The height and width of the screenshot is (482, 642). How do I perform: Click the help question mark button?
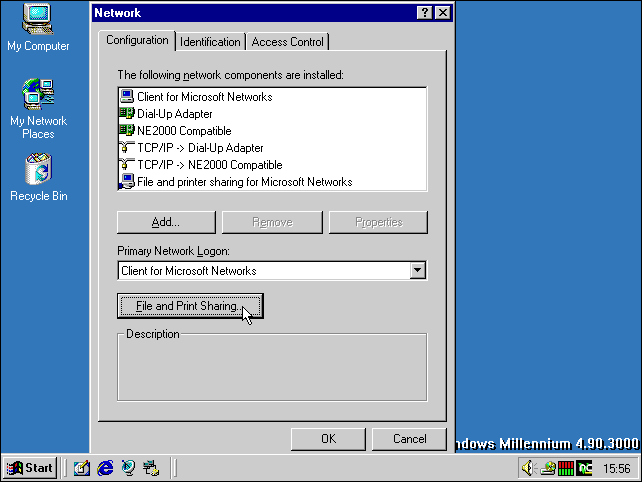coord(425,13)
